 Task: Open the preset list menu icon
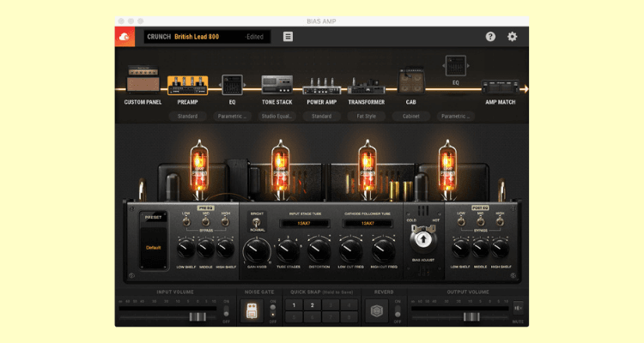click(288, 37)
